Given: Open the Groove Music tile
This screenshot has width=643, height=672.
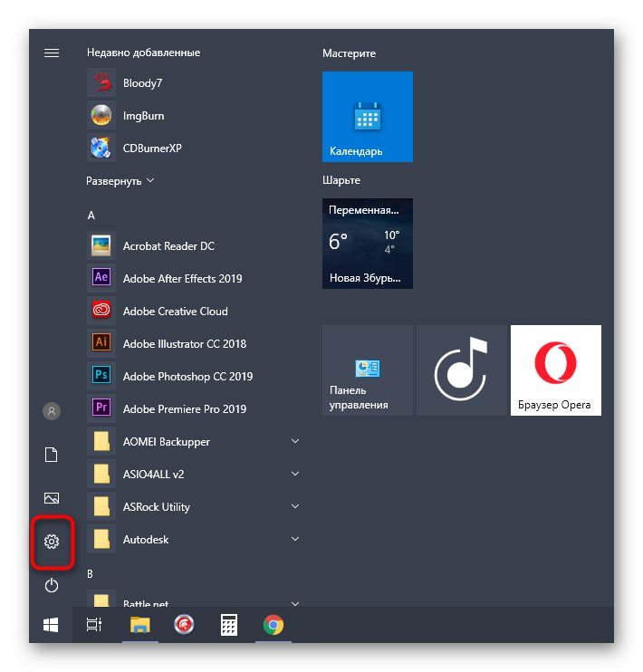Looking at the screenshot, I should 462,370.
